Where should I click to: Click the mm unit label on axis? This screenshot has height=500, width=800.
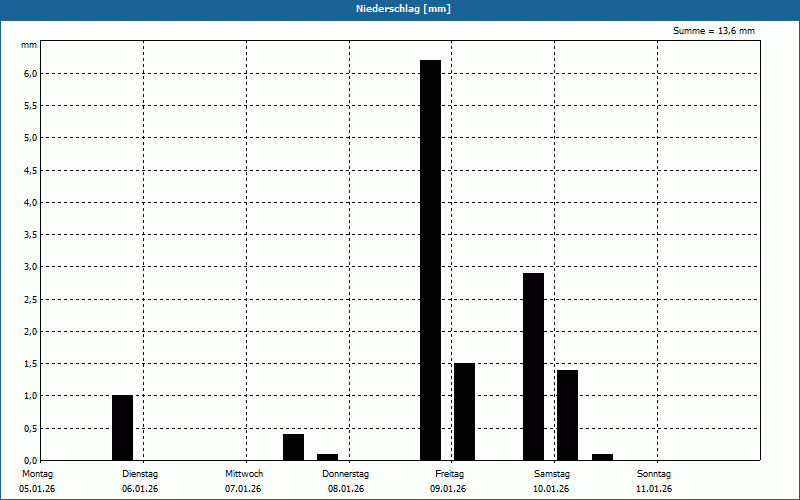tap(29, 45)
